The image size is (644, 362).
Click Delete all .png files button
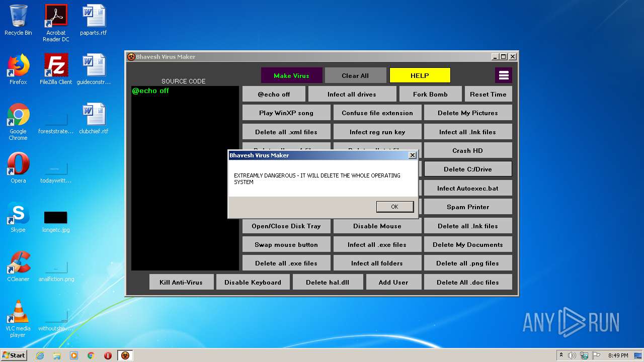(x=468, y=263)
